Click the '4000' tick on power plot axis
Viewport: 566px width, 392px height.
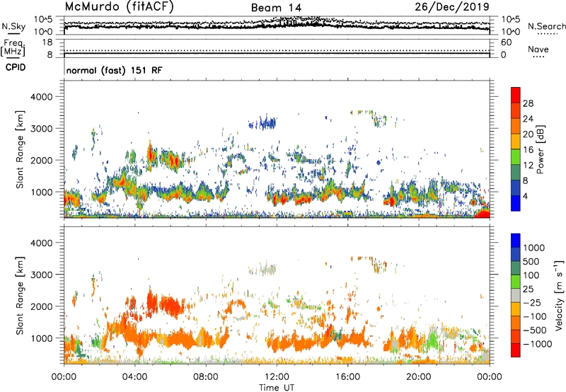(x=42, y=97)
